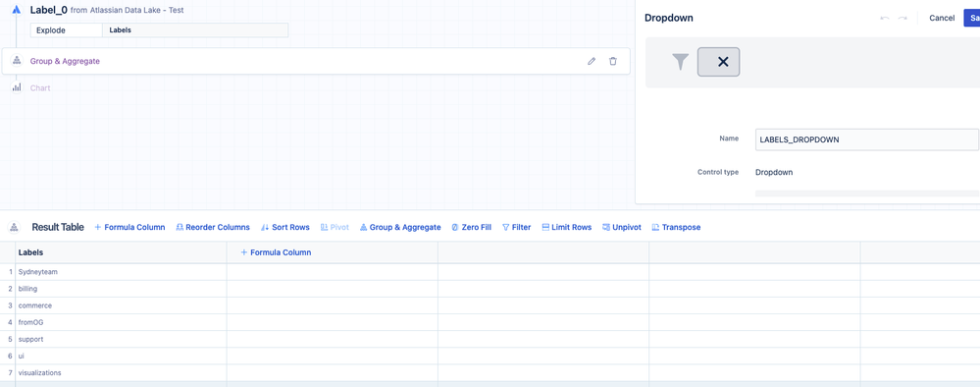This screenshot has width=980, height=387.
Task: Click the Control type value Dropdown
Action: pyautogui.click(x=774, y=172)
